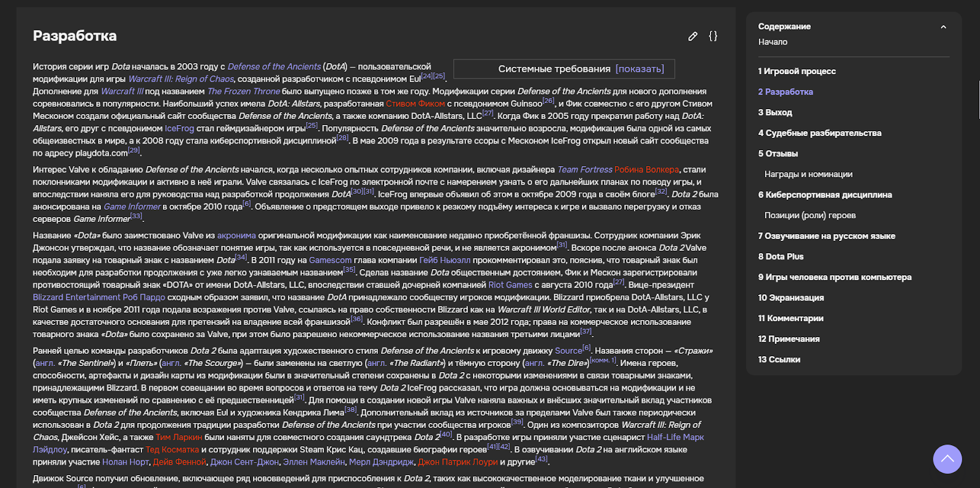Screen dimensions: 980x488
Task: Navigate to 4 Судебные разбирательства
Action: (820, 133)
